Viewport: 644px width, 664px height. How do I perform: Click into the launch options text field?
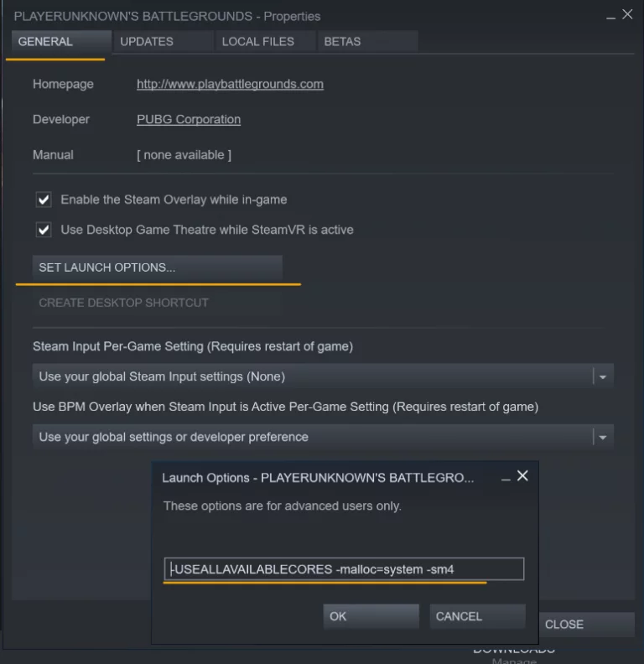pyautogui.click(x=344, y=569)
